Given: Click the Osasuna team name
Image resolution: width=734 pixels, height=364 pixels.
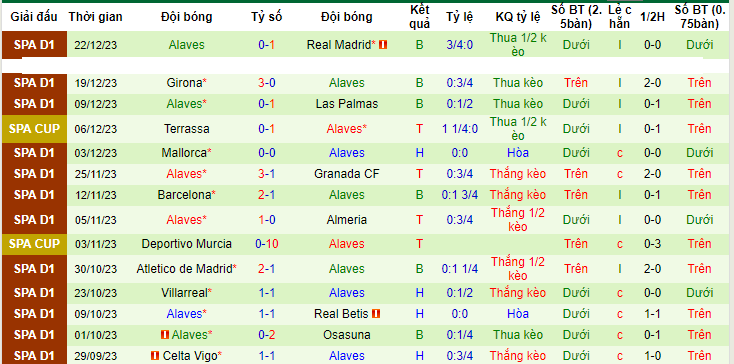Looking at the screenshot, I should click(x=346, y=335).
